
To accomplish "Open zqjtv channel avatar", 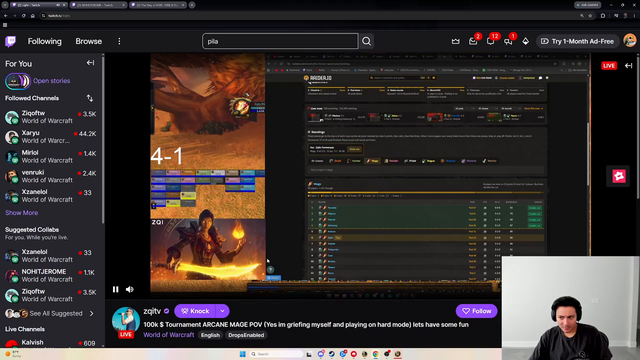I will 126,320.
